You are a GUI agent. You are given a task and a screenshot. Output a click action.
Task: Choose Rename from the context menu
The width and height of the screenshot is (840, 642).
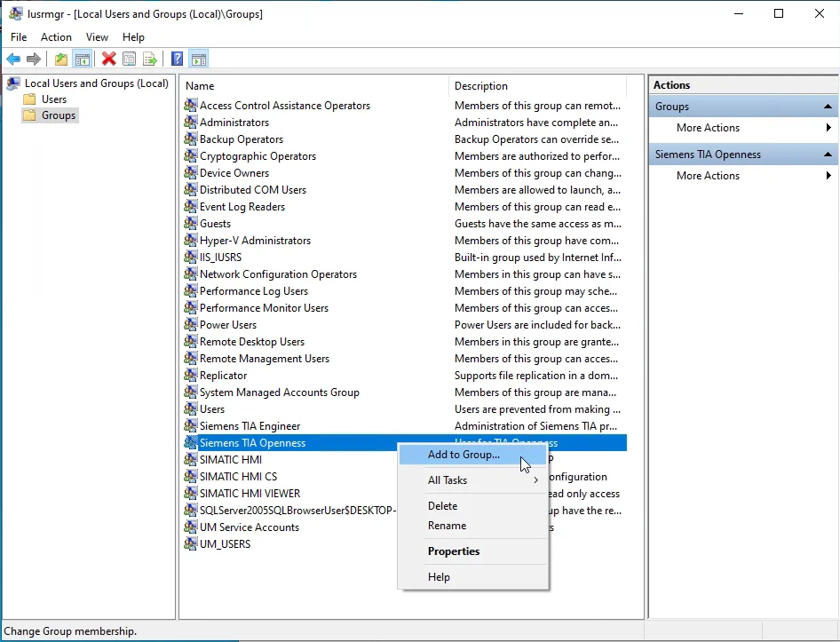[473, 526]
